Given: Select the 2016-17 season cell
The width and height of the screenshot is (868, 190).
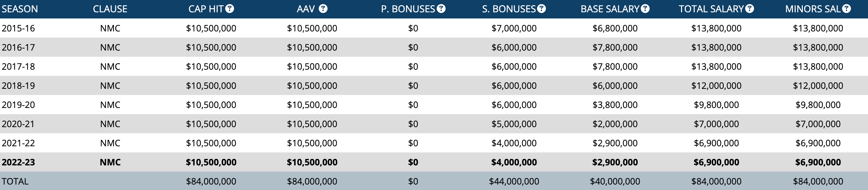Looking at the screenshot, I should pos(18,47).
